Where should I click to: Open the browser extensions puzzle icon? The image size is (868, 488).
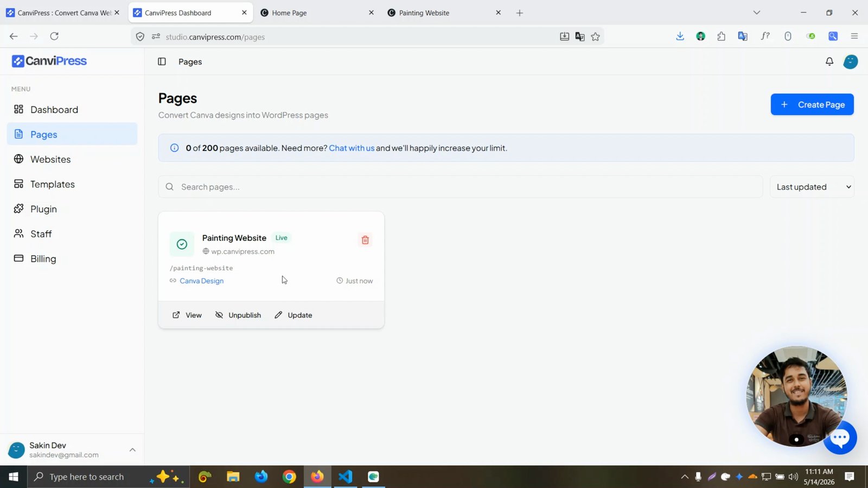point(721,36)
